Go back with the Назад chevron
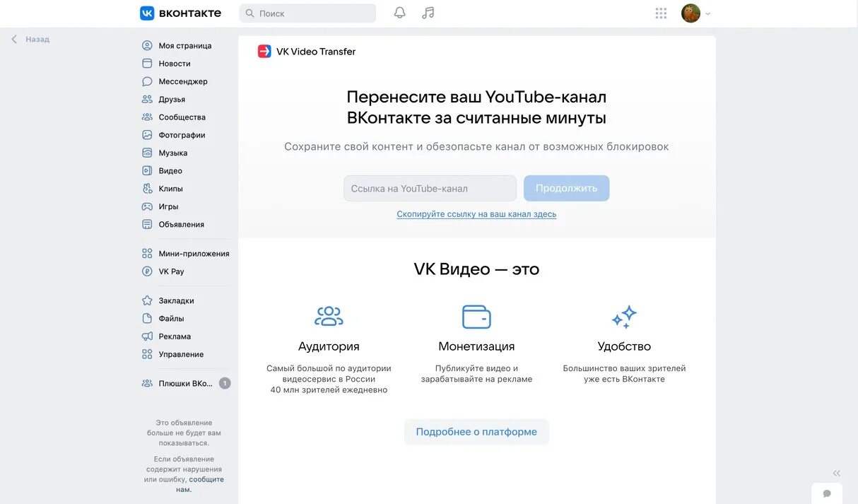Viewport: 858px width, 504px height. [x=14, y=40]
